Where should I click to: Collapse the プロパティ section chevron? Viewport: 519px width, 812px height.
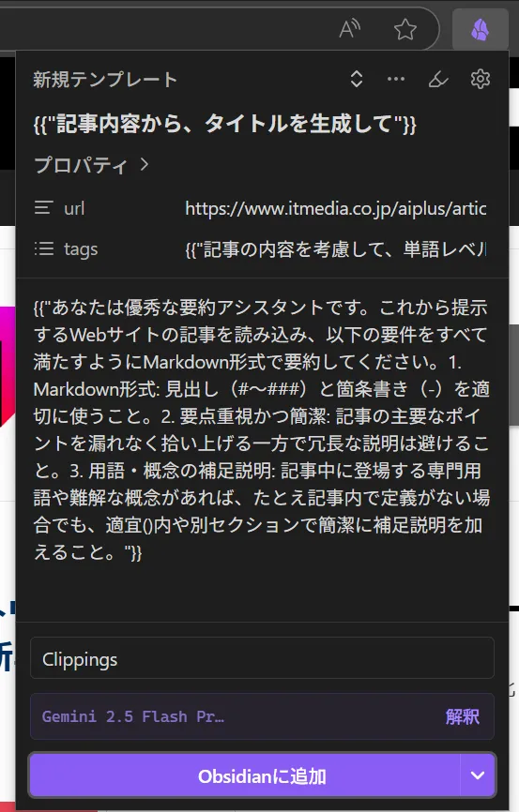(145, 165)
